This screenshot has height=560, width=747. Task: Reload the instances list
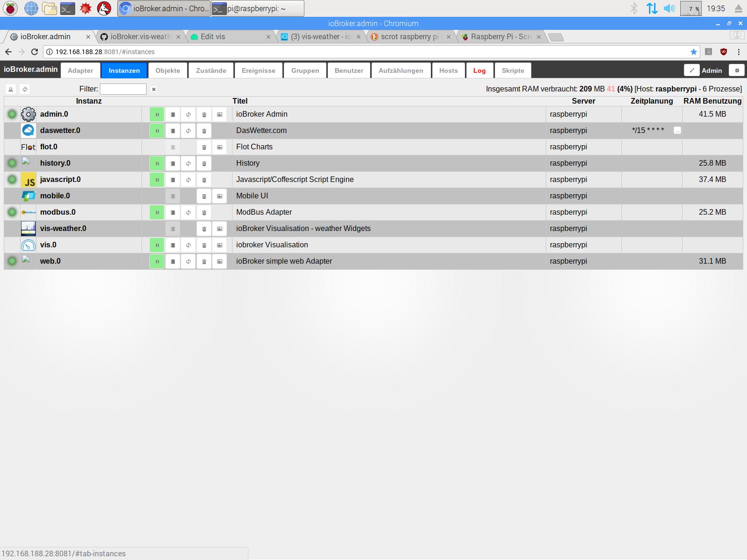pyautogui.click(x=25, y=89)
